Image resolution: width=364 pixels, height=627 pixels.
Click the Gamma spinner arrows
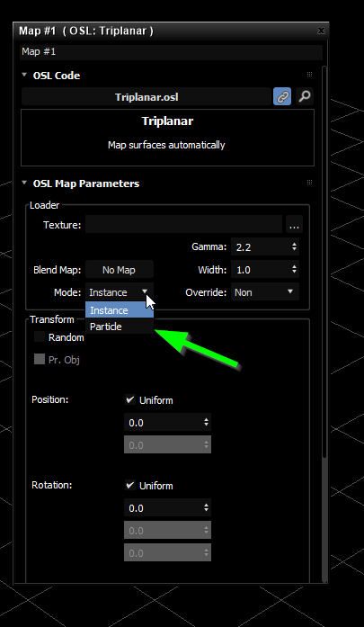pyautogui.click(x=294, y=246)
